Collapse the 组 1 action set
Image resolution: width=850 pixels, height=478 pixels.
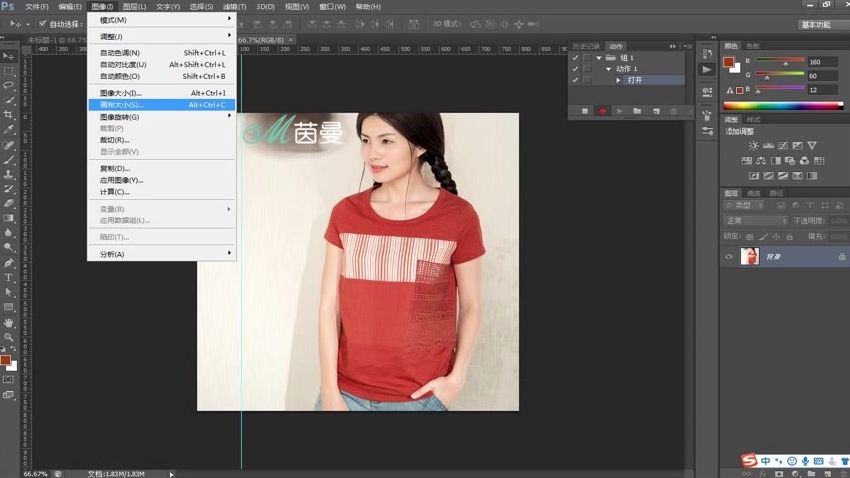tap(599, 58)
